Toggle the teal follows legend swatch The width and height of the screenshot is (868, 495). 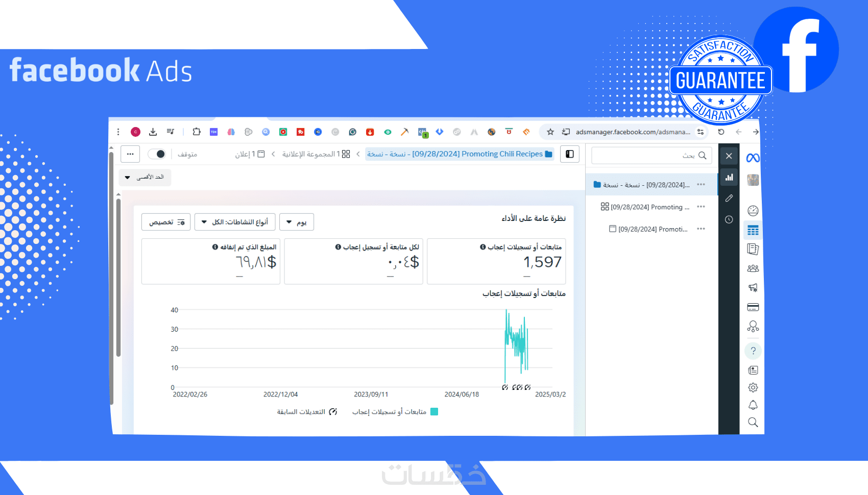435,412
